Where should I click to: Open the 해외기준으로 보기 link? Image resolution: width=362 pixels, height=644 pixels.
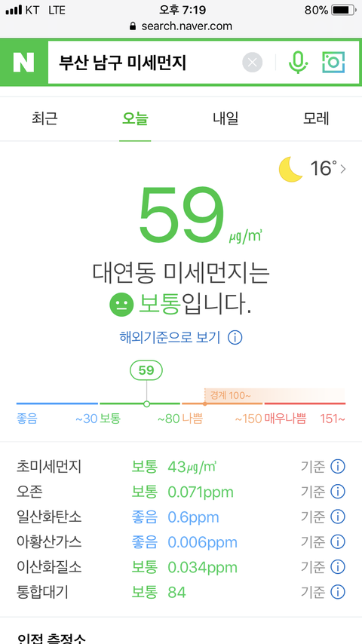[x=170, y=338]
